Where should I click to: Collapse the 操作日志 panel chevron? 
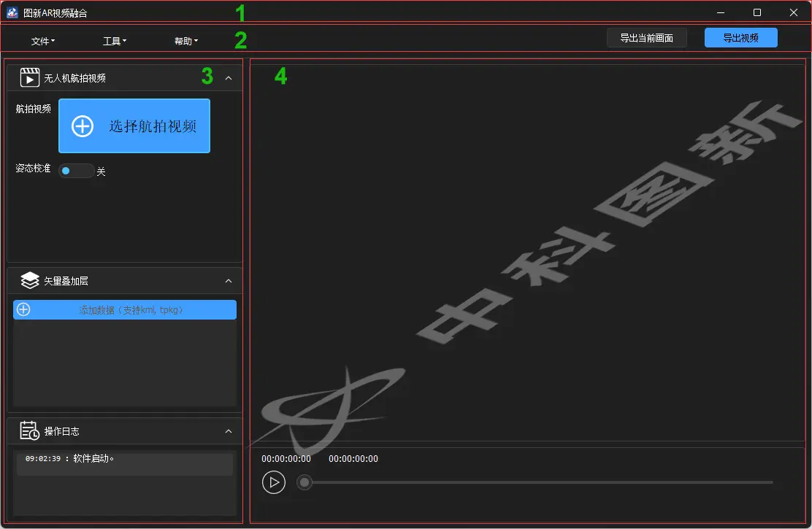tap(229, 431)
